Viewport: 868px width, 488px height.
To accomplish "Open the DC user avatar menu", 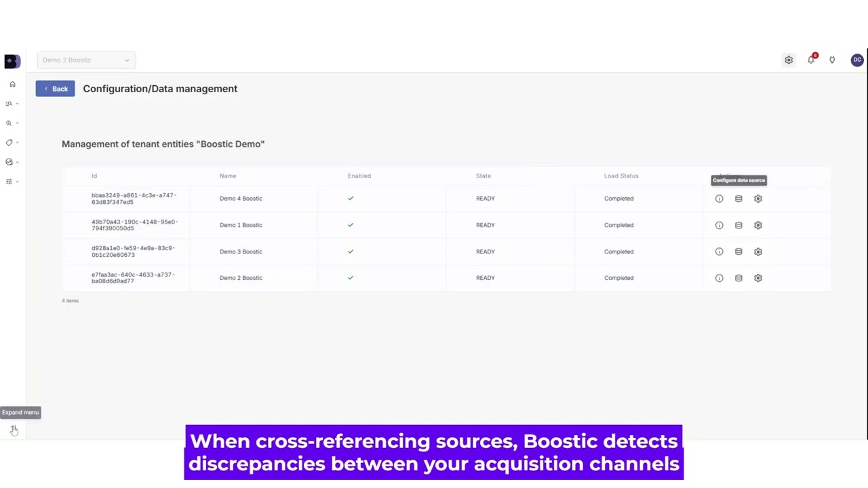I will coord(857,60).
